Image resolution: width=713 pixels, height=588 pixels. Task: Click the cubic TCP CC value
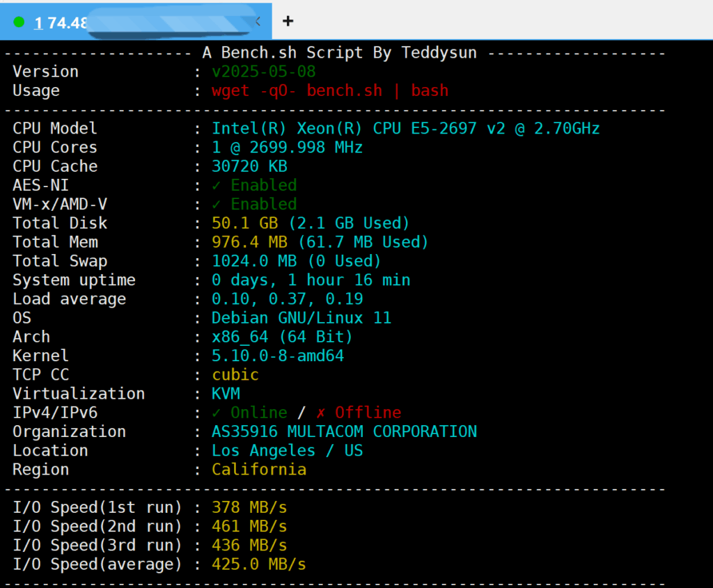coord(235,375)
